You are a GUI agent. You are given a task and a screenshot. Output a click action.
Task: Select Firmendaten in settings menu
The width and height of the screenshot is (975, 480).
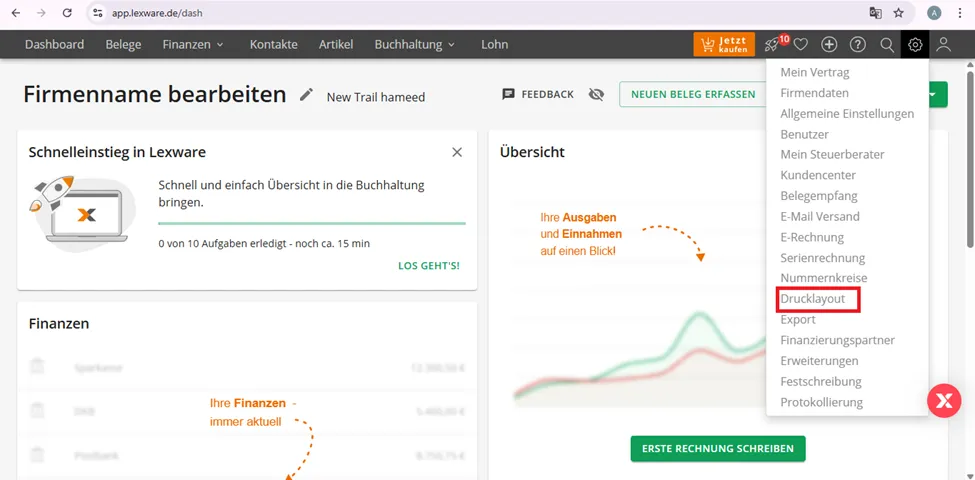815,93
